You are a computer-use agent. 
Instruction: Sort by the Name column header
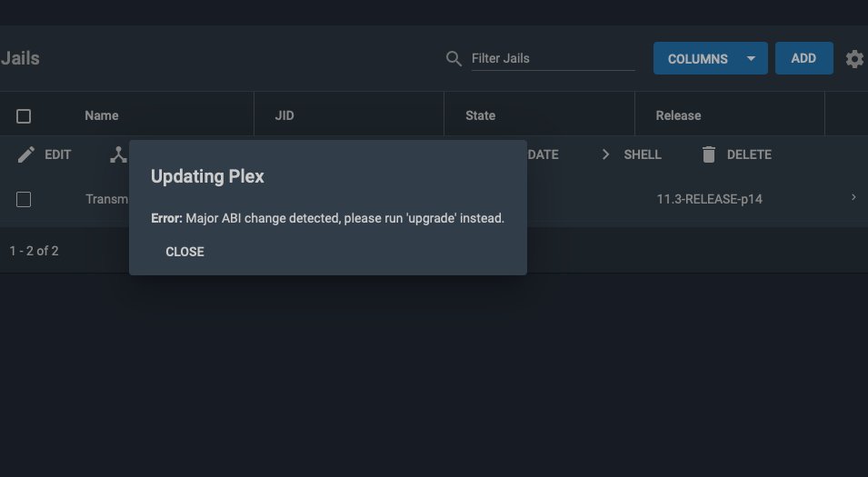(101, 115)
